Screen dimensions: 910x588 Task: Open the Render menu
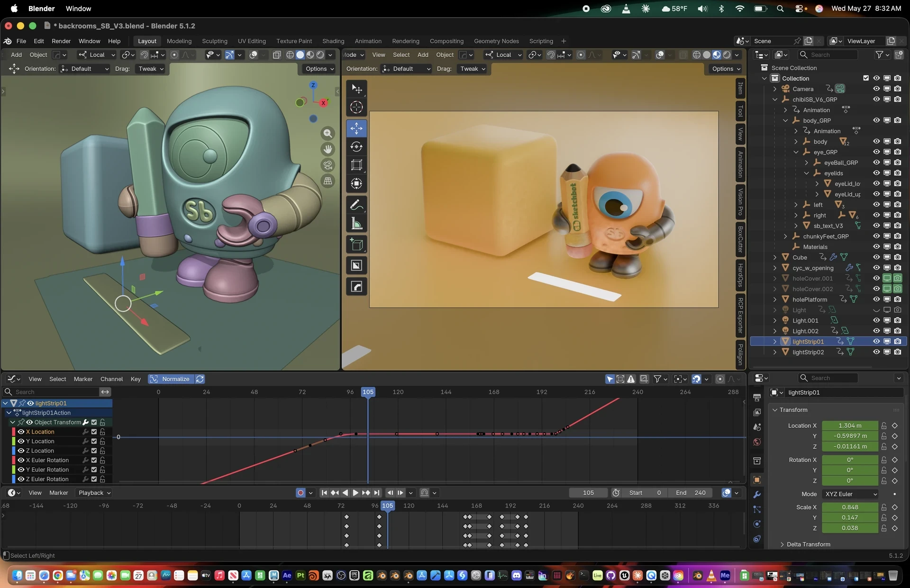click(x=61, y=41)
